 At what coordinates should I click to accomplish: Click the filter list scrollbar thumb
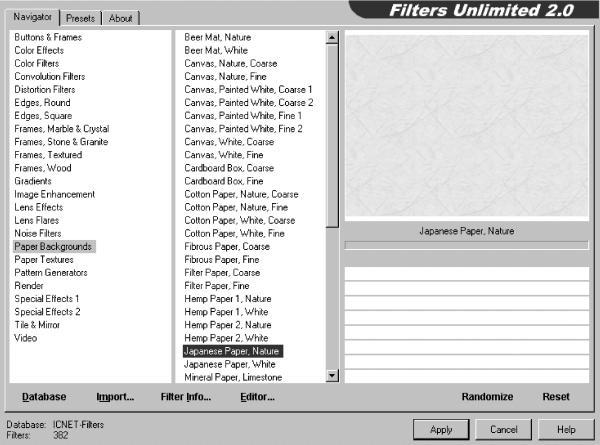tap(332, 136)
